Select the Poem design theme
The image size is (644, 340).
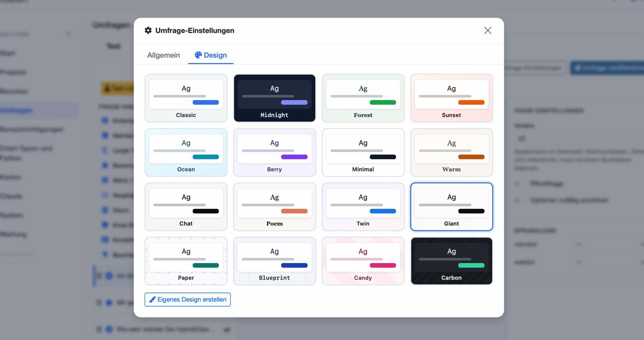275,207
